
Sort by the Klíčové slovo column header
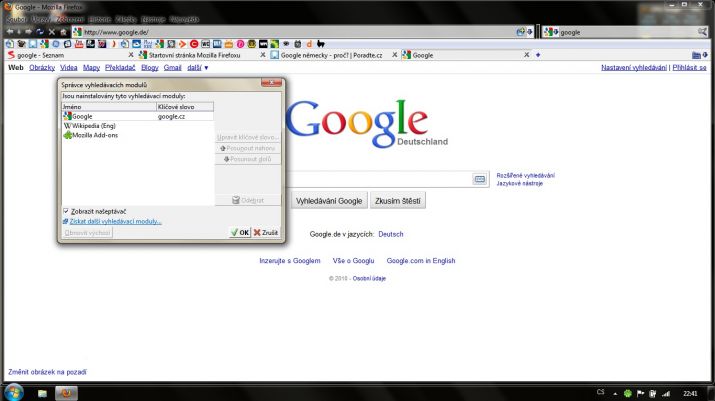(x=185, y=107)
